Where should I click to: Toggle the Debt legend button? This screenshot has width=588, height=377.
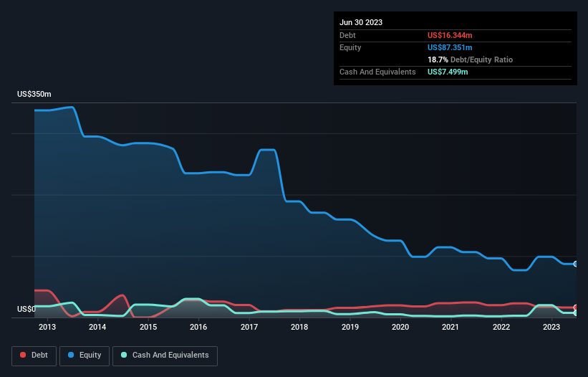pyautogui.click(x=34, y=355)
